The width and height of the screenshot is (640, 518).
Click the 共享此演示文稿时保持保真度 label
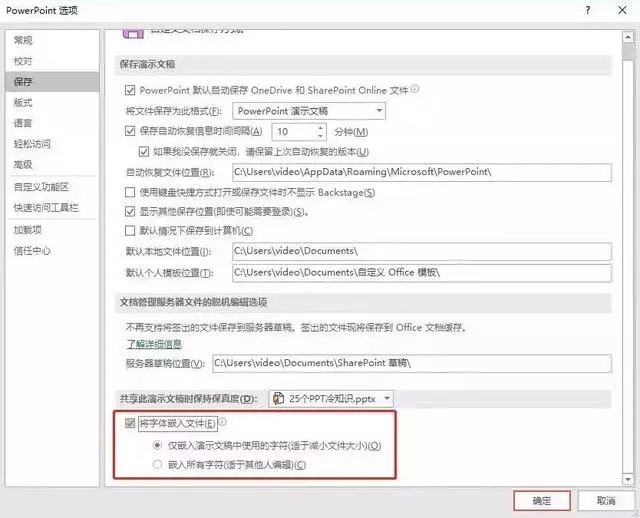188,399
